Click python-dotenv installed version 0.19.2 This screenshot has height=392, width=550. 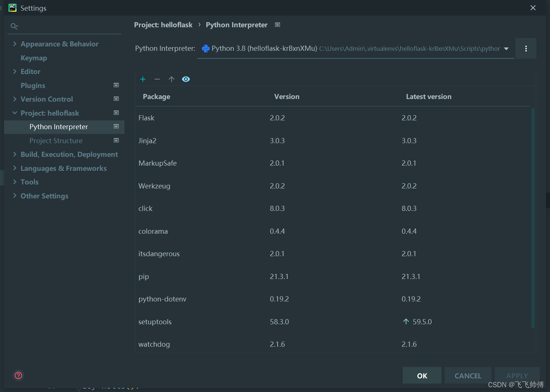coord(279,299)
